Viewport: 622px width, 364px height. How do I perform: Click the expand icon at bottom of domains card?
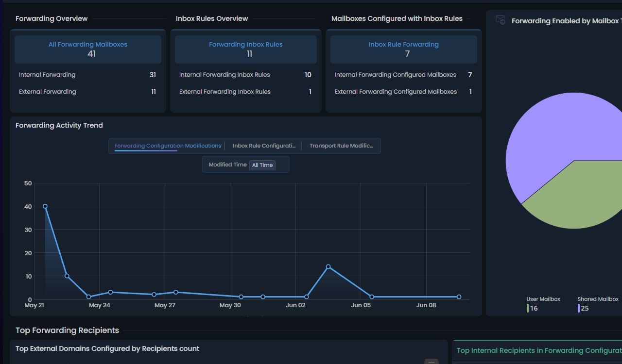pos(432,362)
